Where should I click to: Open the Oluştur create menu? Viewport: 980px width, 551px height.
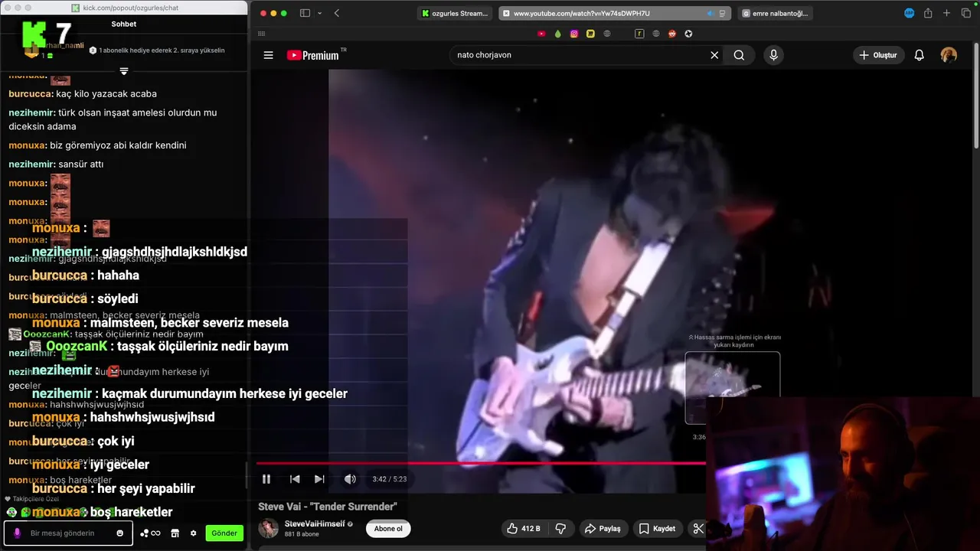(x=878, y=55)
